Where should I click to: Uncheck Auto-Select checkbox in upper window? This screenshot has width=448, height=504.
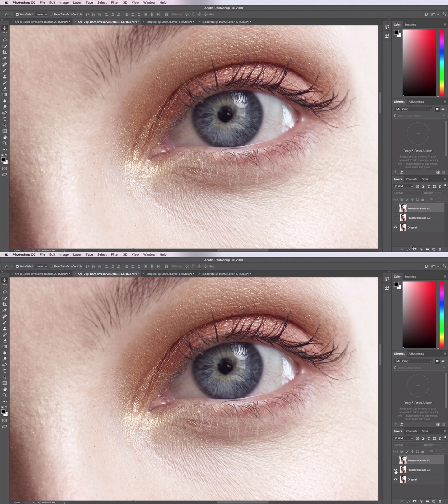tap(17, 14)
